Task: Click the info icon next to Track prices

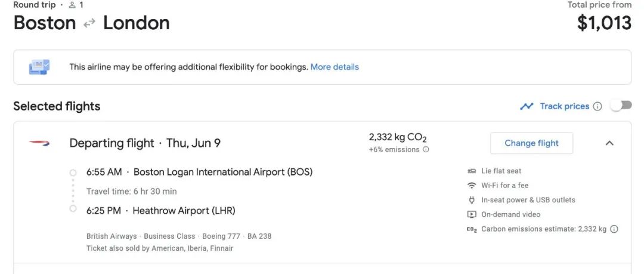Action: 597,106
